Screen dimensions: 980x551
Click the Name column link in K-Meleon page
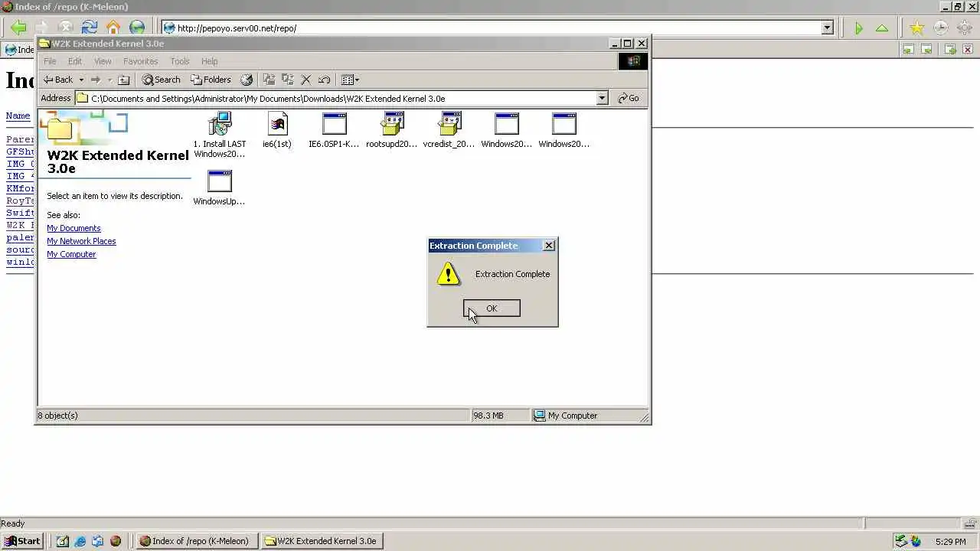click(18, 116)
